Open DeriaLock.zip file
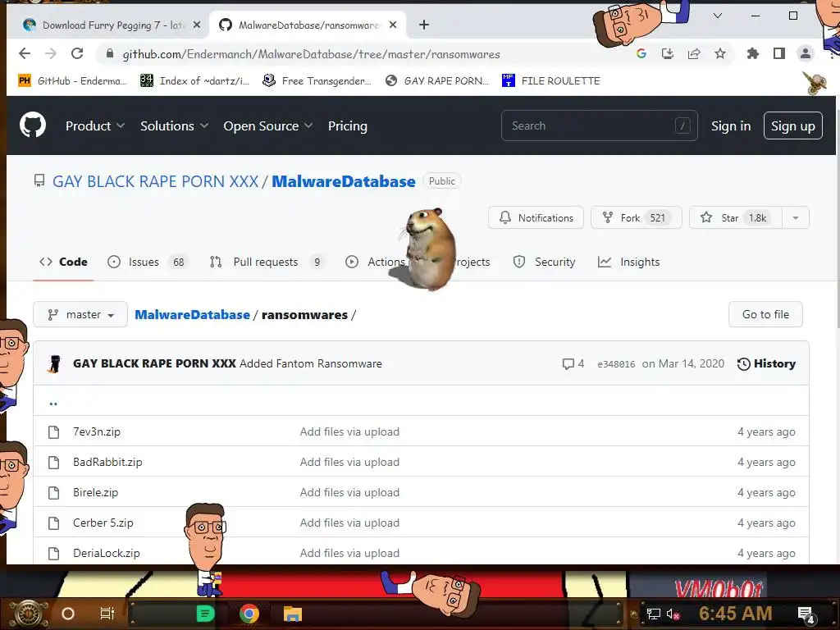The image size is (840, 630). tap(106, 554)
